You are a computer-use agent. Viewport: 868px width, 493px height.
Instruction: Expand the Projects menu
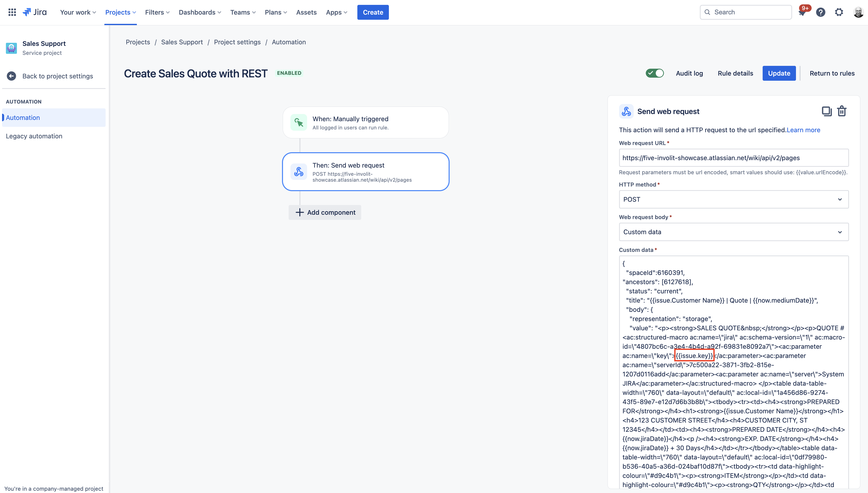(x=120, y=12)
